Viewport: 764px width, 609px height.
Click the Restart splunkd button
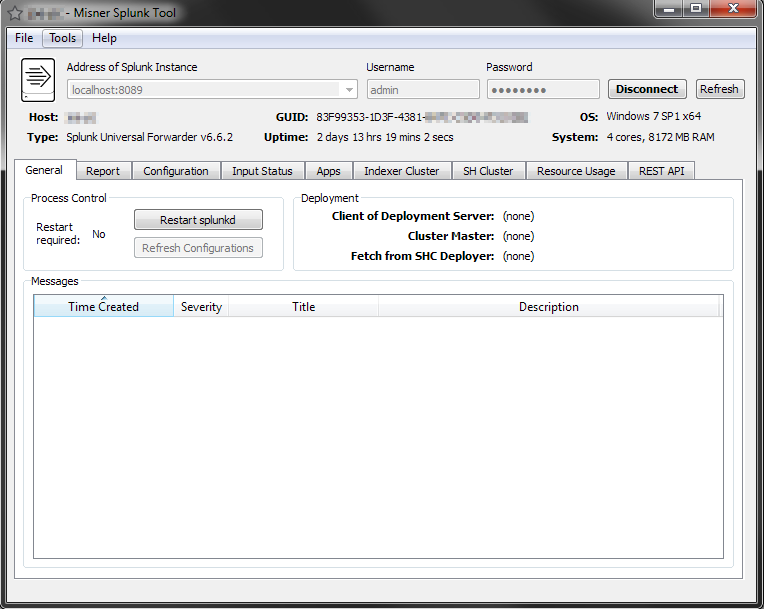click(x=198, y=220)
